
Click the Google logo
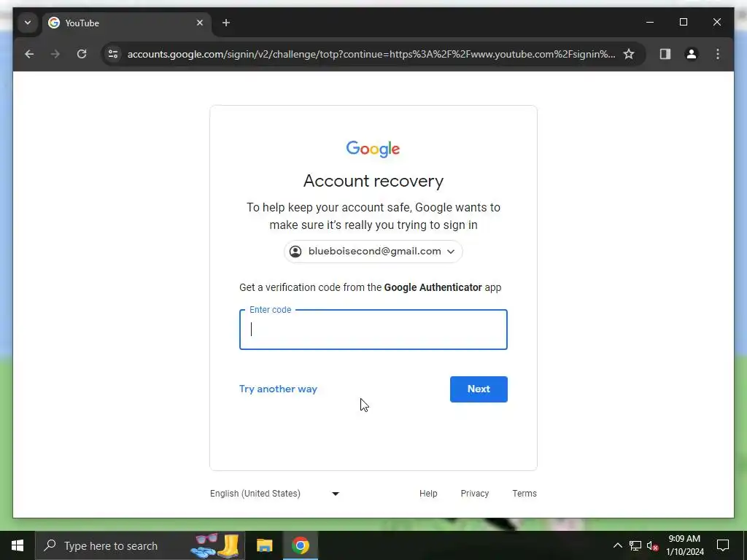(x=373, y=149)
